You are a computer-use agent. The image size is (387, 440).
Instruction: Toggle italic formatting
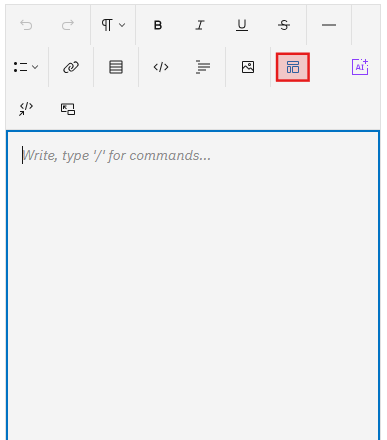[x=200, y=25]
